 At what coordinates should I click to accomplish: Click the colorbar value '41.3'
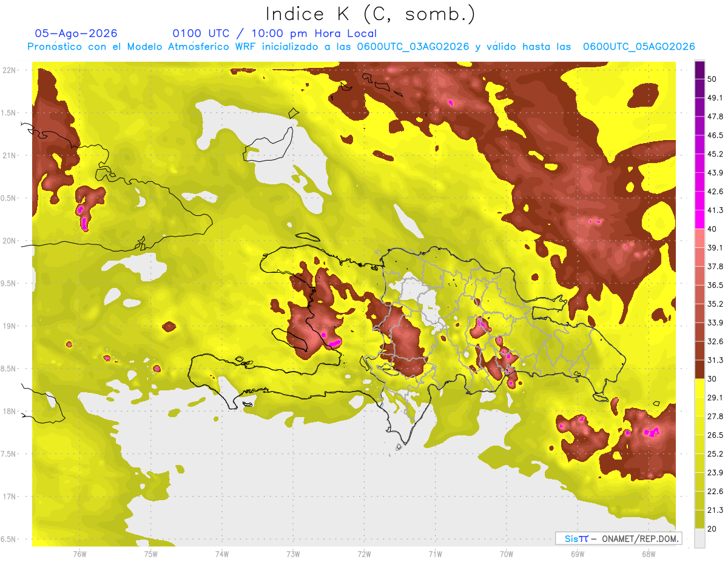pyautogui.click(x=715, y=210)
